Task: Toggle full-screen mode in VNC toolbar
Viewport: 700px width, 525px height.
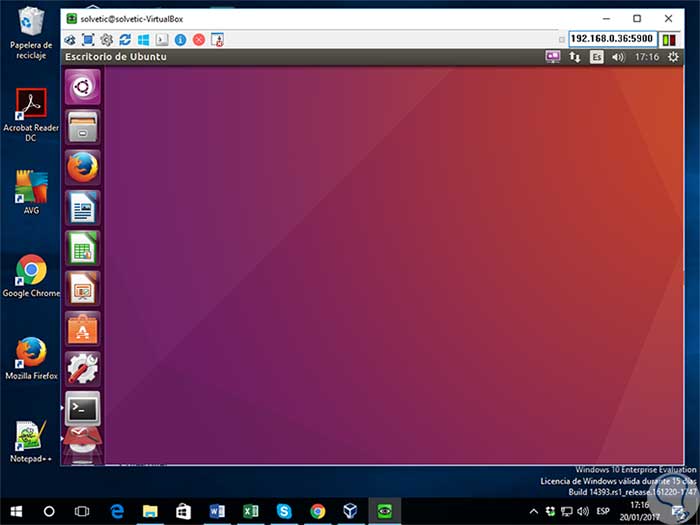Action: point(88,40)
